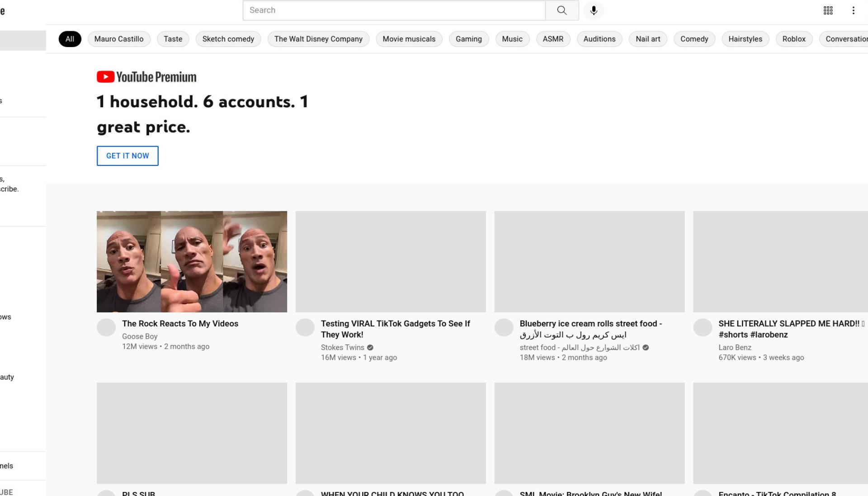The image size is (868, 496).
Task: Click Stokes Twins verified badge
Action: pos(370,348)
